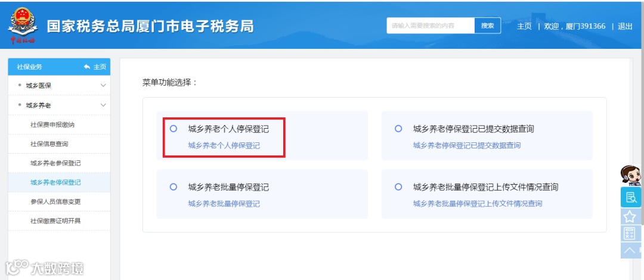Go to 参保人员信息变更

point(55,201)
